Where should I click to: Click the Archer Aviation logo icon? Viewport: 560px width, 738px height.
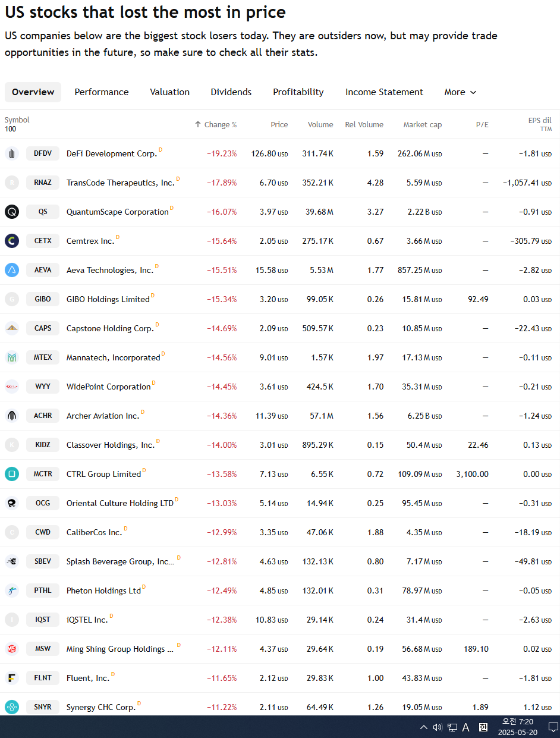point(12,416)
